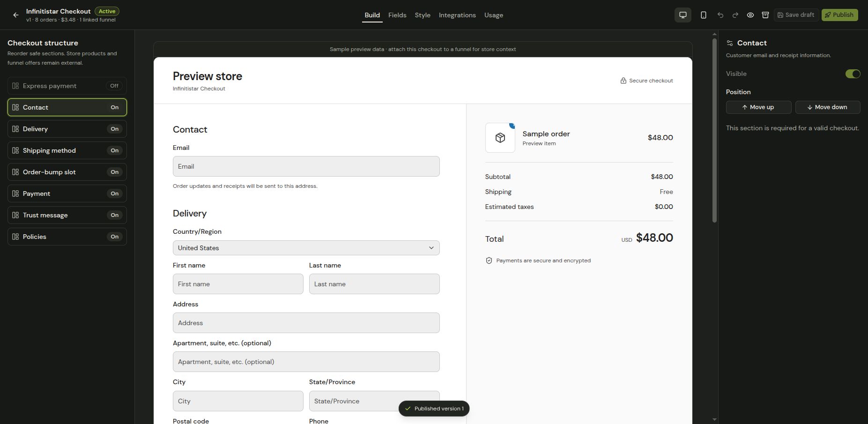Toggle the Order-bump slot On badge
868x424 pixels.
coord(115,172)
